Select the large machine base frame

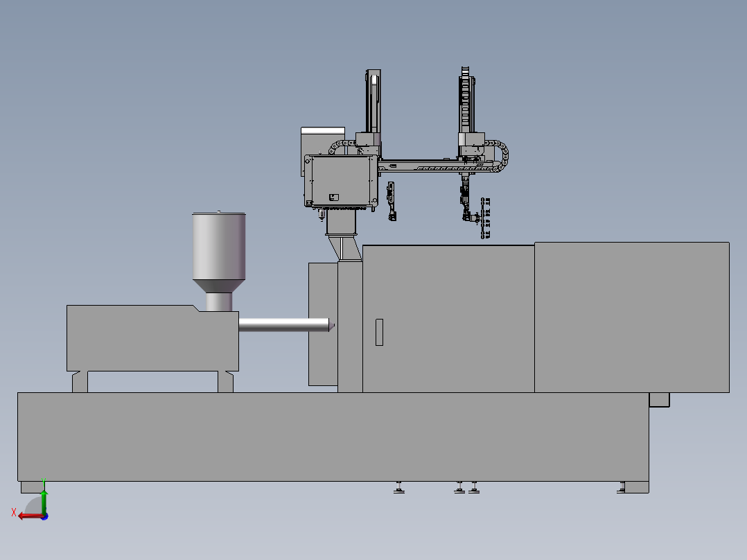(x=333, y=437)
